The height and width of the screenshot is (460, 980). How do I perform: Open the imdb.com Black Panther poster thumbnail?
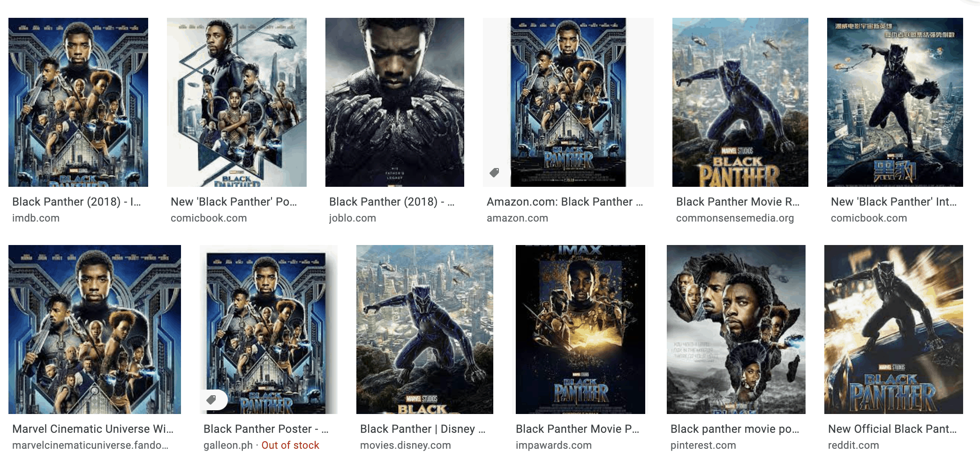(x=78, y=102)
